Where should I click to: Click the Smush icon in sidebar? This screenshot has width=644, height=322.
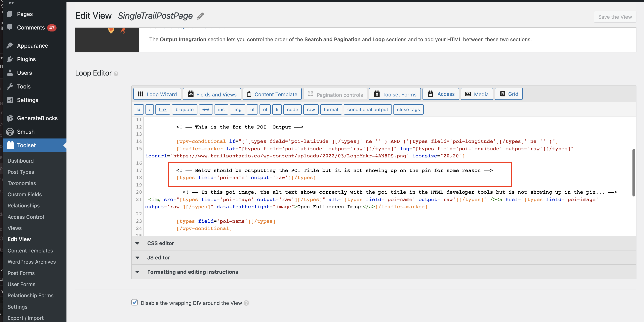pyautogui.click(x=10, y=132)
